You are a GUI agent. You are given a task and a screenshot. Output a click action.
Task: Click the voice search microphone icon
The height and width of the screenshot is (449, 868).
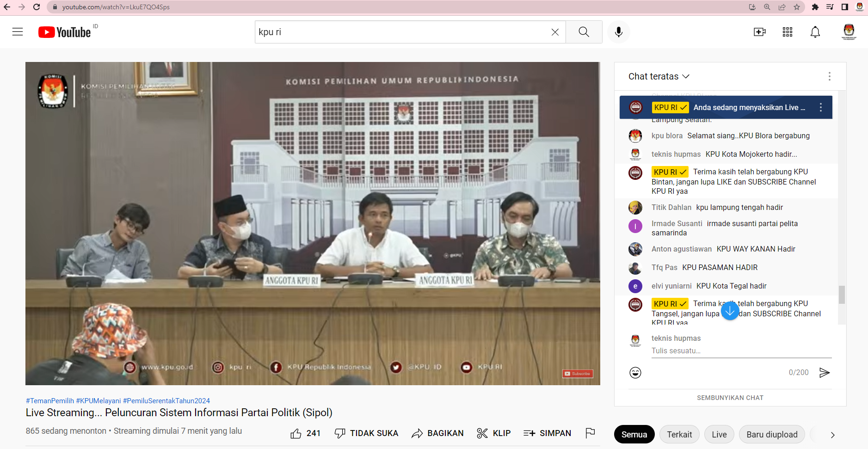618,32
